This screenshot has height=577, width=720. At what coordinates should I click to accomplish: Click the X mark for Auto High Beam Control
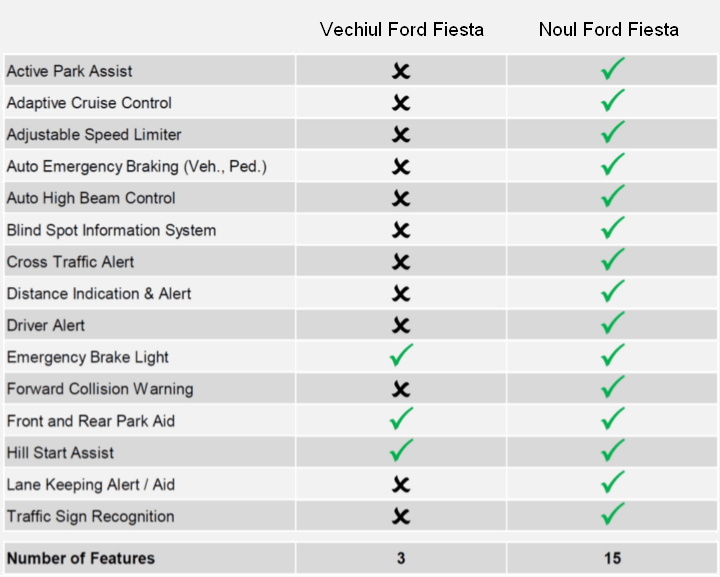(x=401, y=198)
